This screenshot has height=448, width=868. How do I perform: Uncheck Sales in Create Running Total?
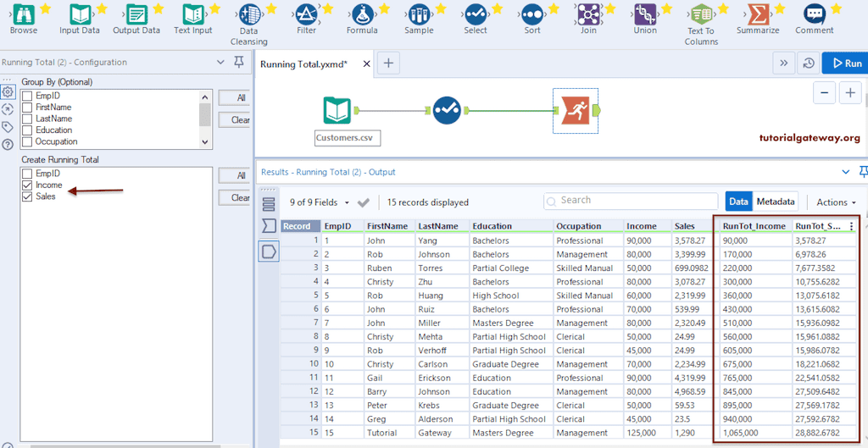tap(26, 196)
